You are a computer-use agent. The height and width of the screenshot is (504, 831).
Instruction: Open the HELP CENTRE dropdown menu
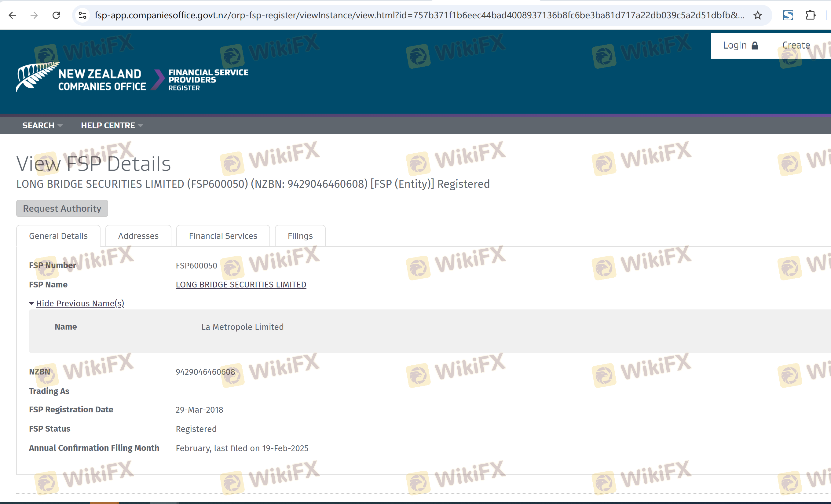click(112, 126)
